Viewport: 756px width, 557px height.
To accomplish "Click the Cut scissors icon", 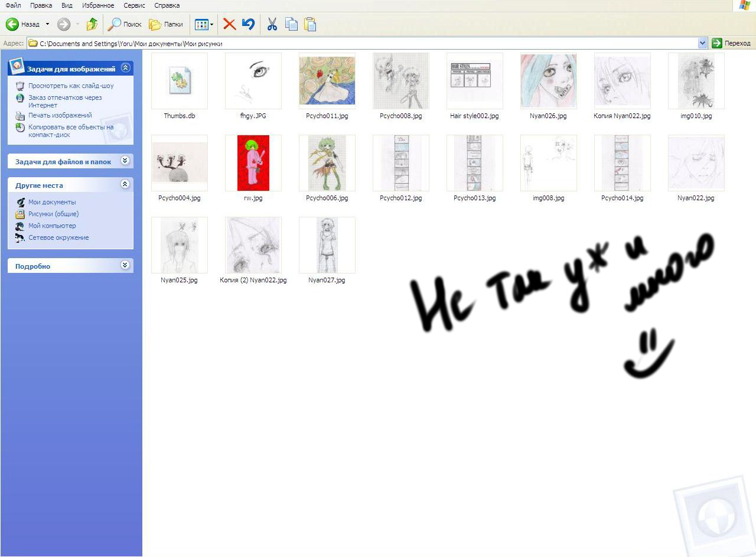I will tap(272, 24).
